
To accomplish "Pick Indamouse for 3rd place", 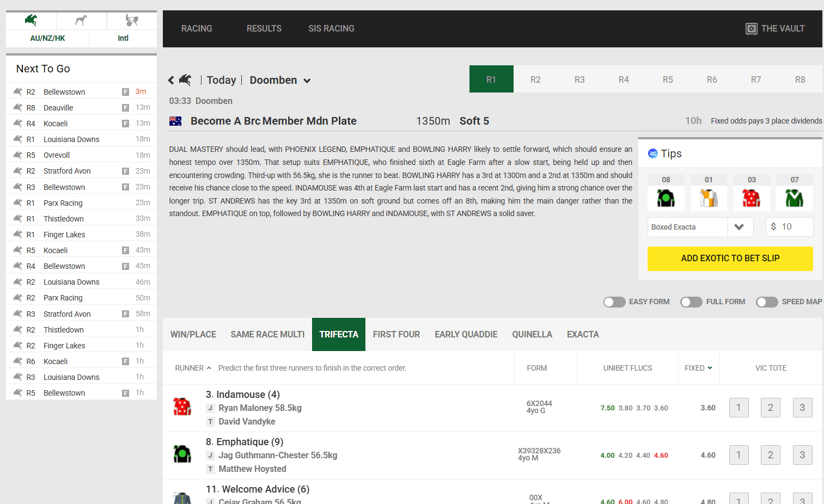I will 802,408.
